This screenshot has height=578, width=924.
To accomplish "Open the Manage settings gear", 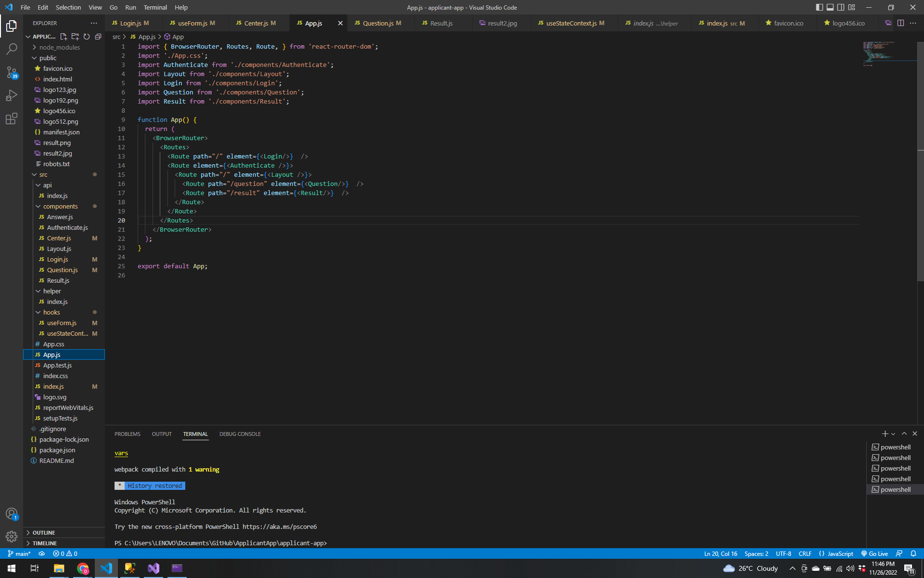I will pyautogui.click(x=12, y=536).
